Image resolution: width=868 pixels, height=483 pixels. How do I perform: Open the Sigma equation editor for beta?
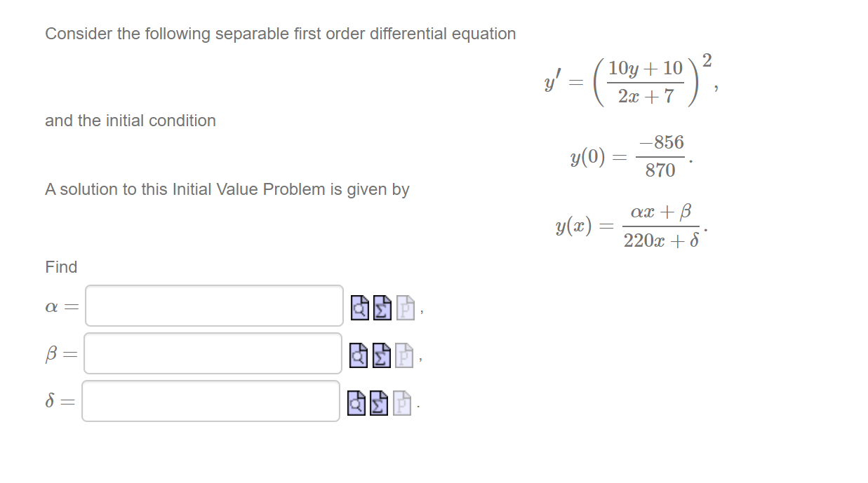click(x=380, y=355)
